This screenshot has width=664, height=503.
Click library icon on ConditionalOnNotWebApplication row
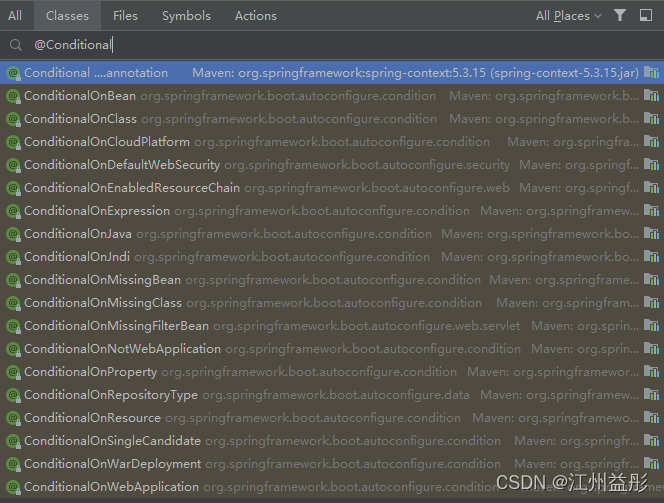coord(651,348)
